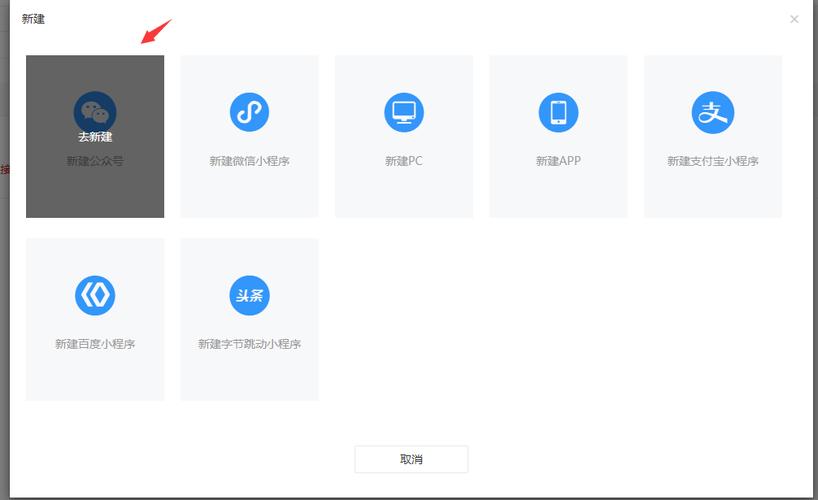Click the 新建 dialog title text
Image resolution: width=818 pixels, height=500 pixels.
(33, 19)
